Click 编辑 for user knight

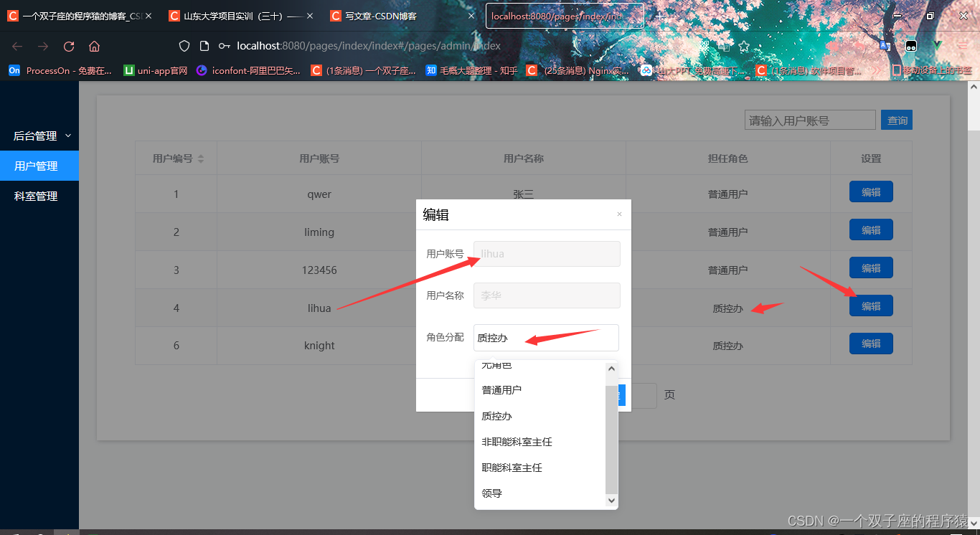(x=871, y=344)
